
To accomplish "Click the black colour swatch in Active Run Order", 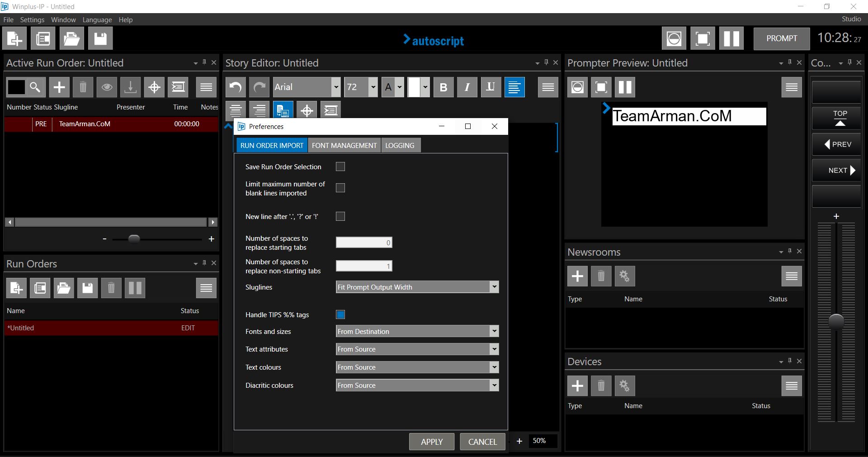I will pyautogui.click(x=16, y=87).
